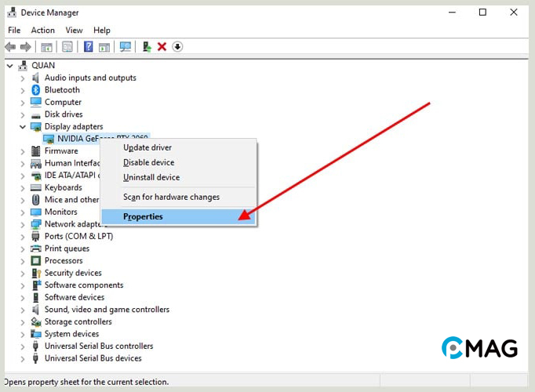Click the Computer monitor icon
Screen dimensions: 535x392
coord(36,102)
